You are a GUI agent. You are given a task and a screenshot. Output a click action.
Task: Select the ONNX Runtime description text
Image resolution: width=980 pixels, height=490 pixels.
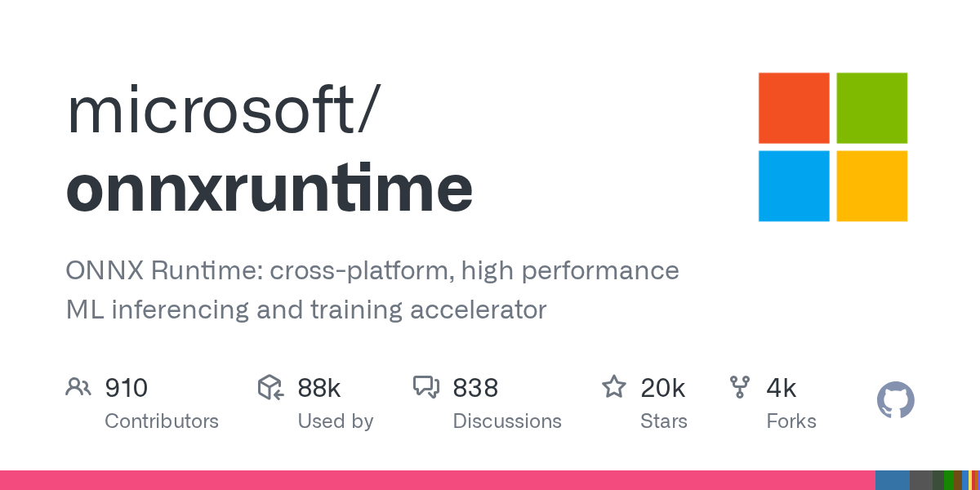tap(372, 290)
